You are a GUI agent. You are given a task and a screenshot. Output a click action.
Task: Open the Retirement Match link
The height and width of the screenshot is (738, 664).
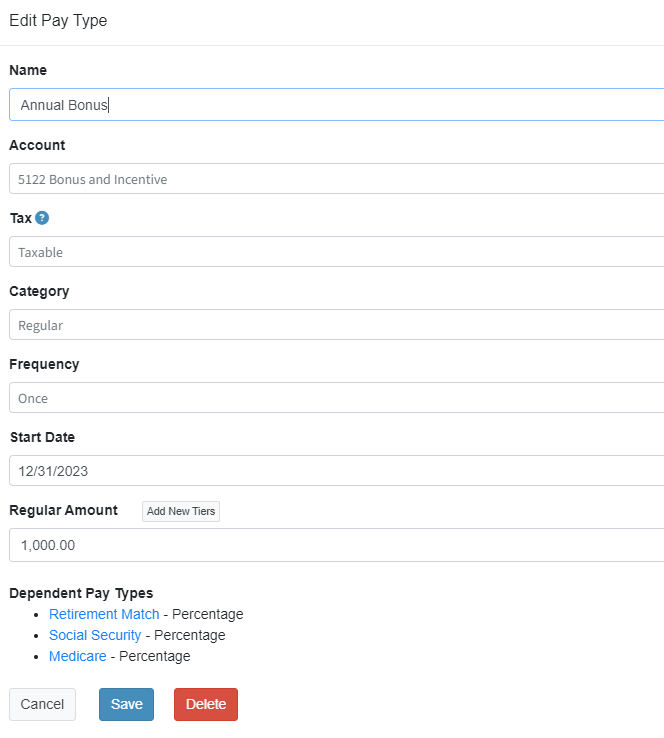(x=104, y=614)
